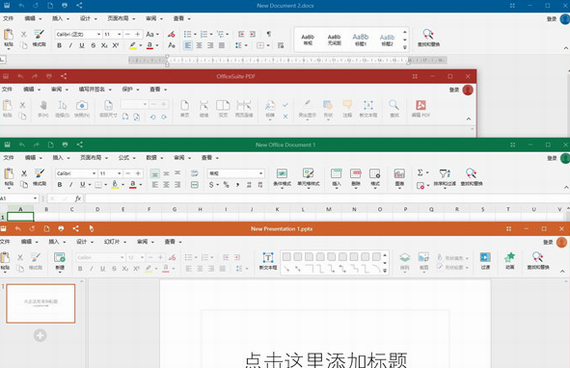
Task: Open the 文件 menu in the Word window
Action: tap(8, 18)
